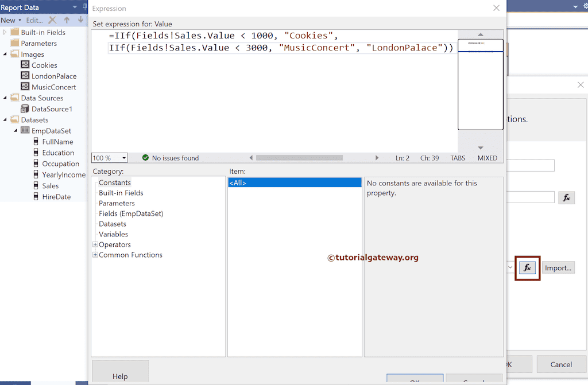The width and height of the screenshot is (588, 385).
Task: Click the highlighted fx expression button
Action: point(527,267)
